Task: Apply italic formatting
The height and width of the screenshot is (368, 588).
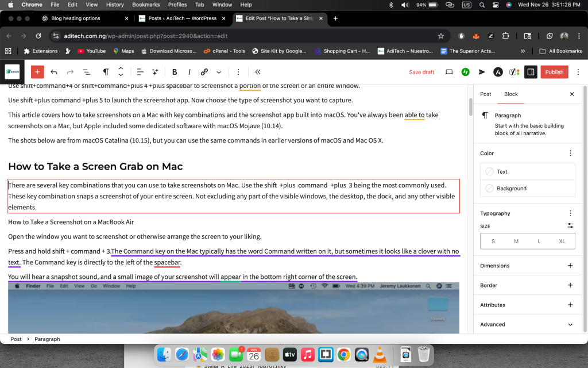Action: 189,72
